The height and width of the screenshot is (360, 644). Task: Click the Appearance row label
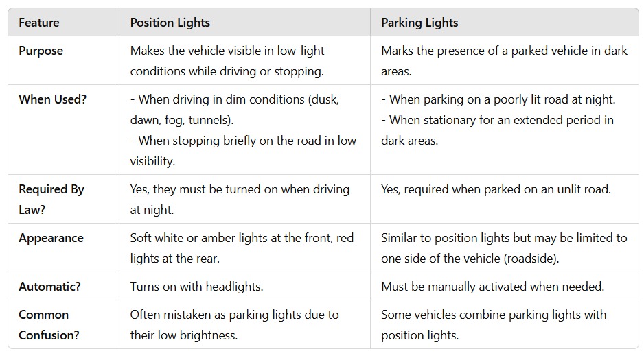pyautogui.click(x=51, y=238)
